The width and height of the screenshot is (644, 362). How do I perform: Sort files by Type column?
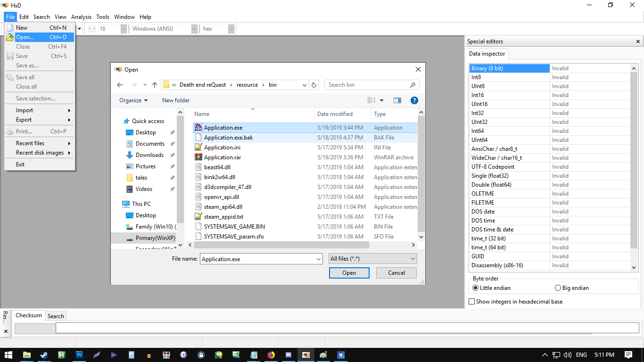tap(394, 114)
